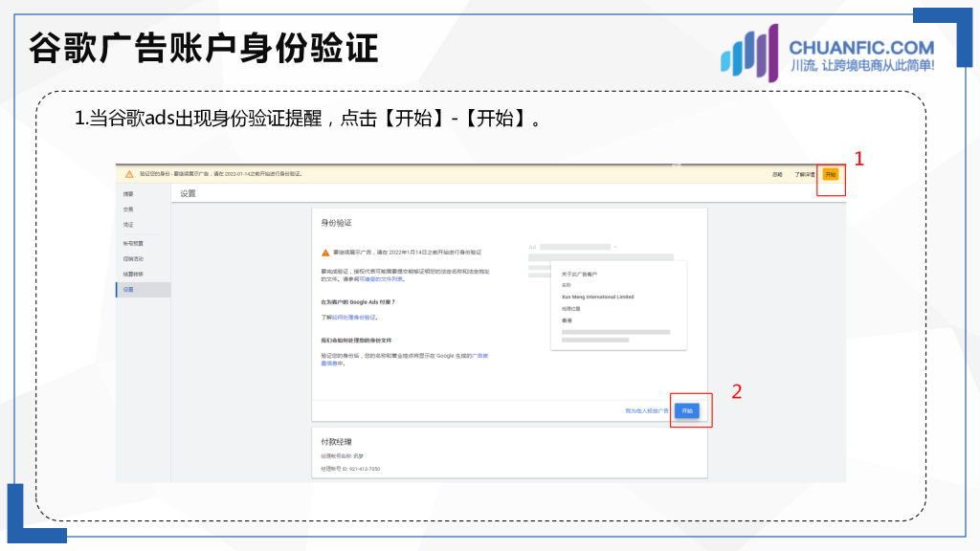Click the blue 开始 button in the identity verification card

pos(687,410)
